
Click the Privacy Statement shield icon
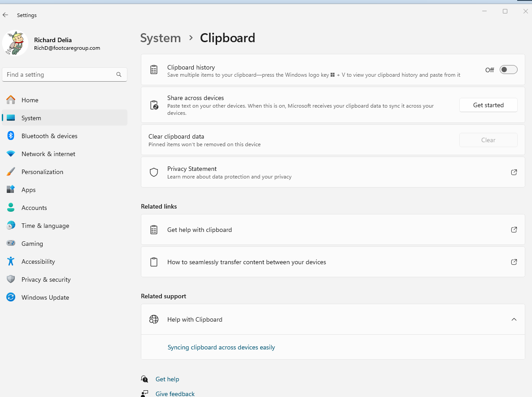tap(154, 172)
